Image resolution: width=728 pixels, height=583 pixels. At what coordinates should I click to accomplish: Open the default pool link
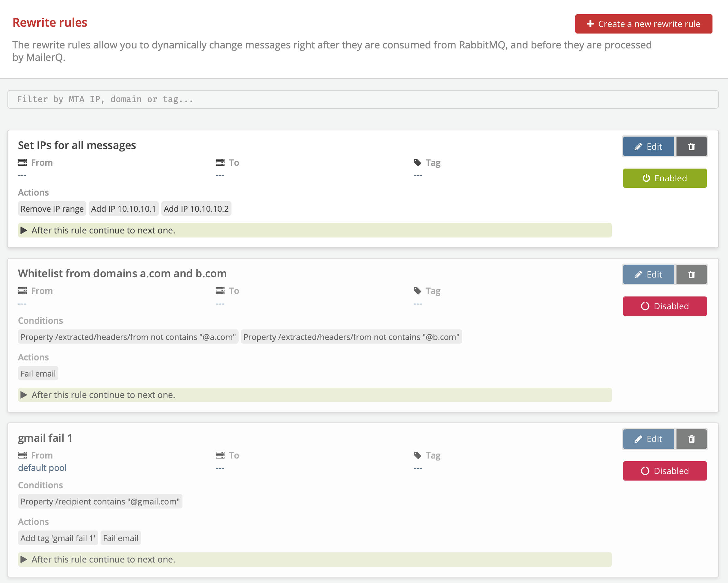[x=42, y=468]
